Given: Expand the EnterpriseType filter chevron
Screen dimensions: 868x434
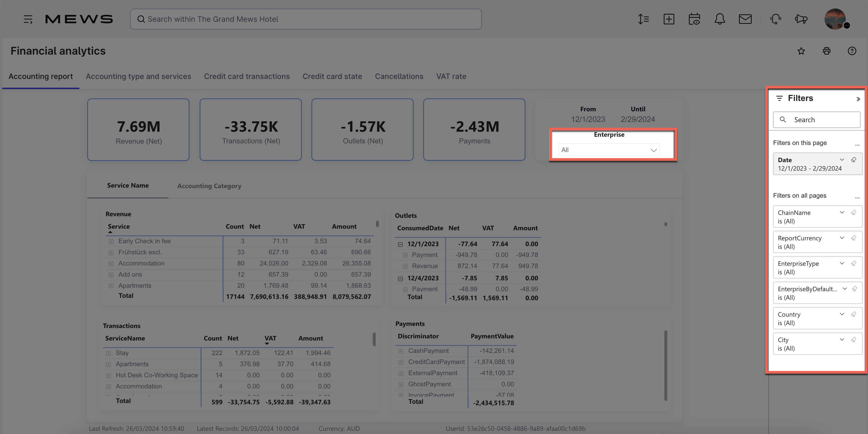Looking at the screenshot, I should [x=842, y=263].
